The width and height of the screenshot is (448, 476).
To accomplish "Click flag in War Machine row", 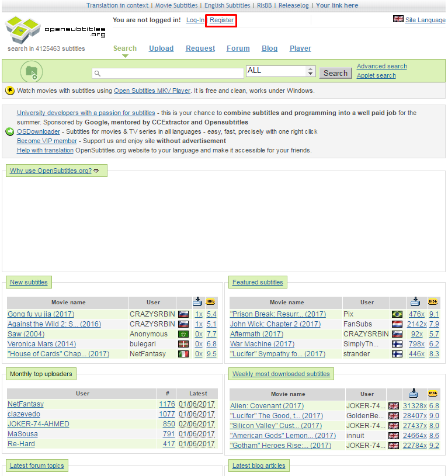I will tap(397, 344).
